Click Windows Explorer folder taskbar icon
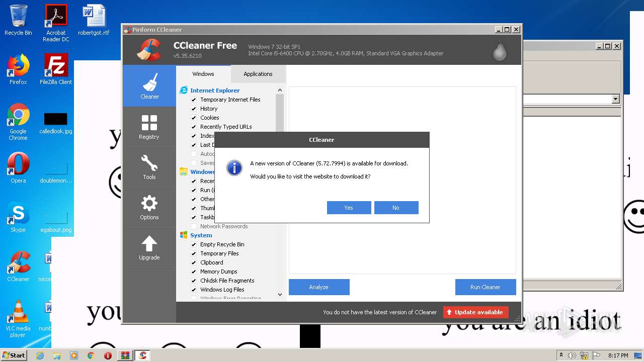Viewport: 644px width, 362px height. (57, 355)
